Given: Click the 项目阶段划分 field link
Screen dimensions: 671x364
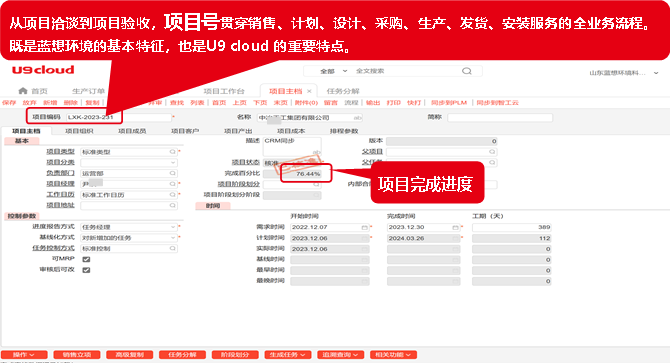Looking at the screenshot, I should [239, 184].
